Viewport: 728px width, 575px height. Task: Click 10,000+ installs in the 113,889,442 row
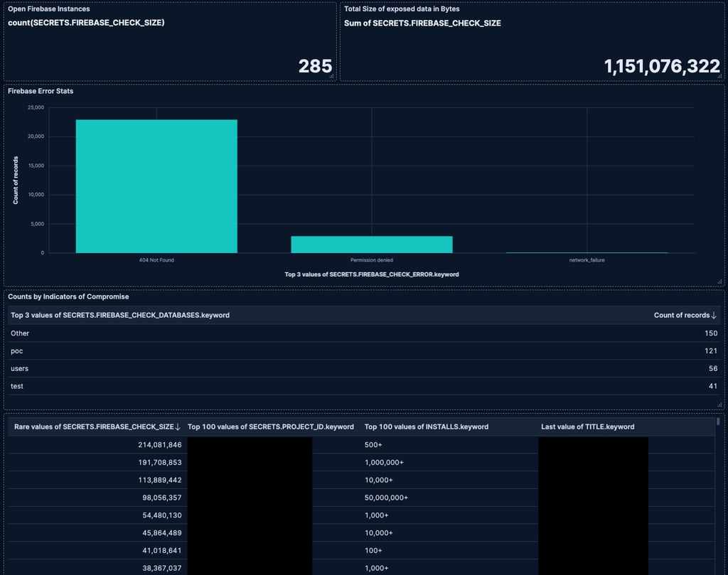pyautogui.click(x=378, y=480)
